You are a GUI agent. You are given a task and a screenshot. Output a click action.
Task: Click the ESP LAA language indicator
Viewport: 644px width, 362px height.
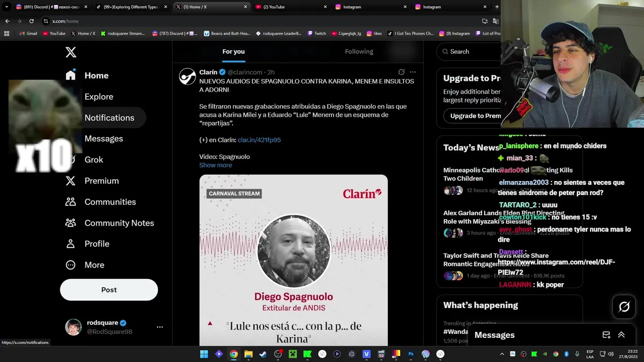tap(590, 354)
